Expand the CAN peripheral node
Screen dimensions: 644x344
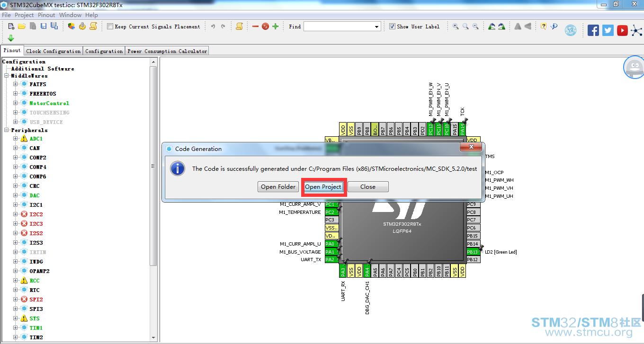pyautogui.click(x=16, y=148)
